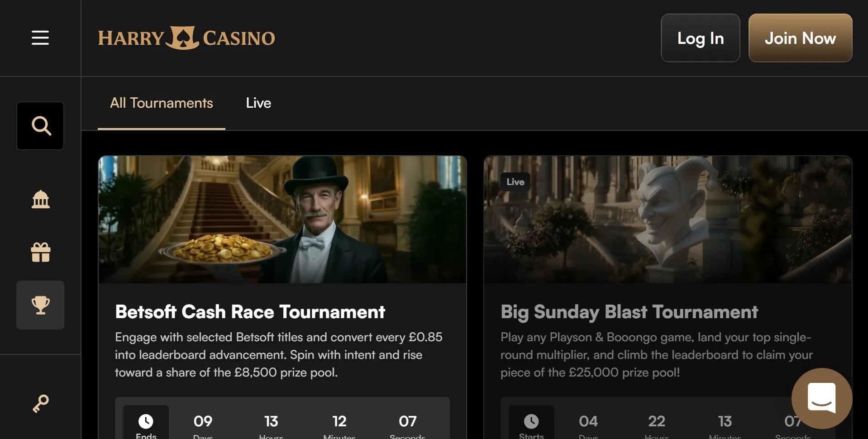Image resolution: width=868 pixels, height=439 pixels.
Task: Click the clock icon above Starts
Action: (x=531, y=421)
